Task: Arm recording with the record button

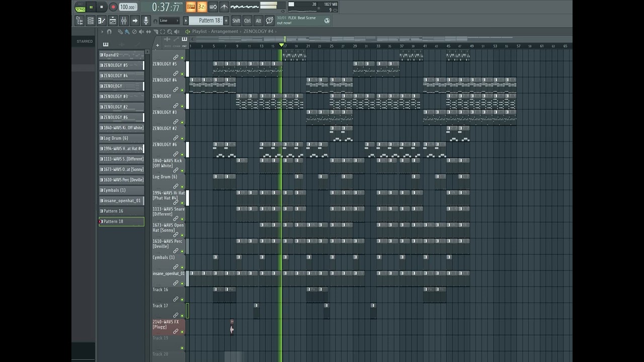Action: tap(113, 7)
